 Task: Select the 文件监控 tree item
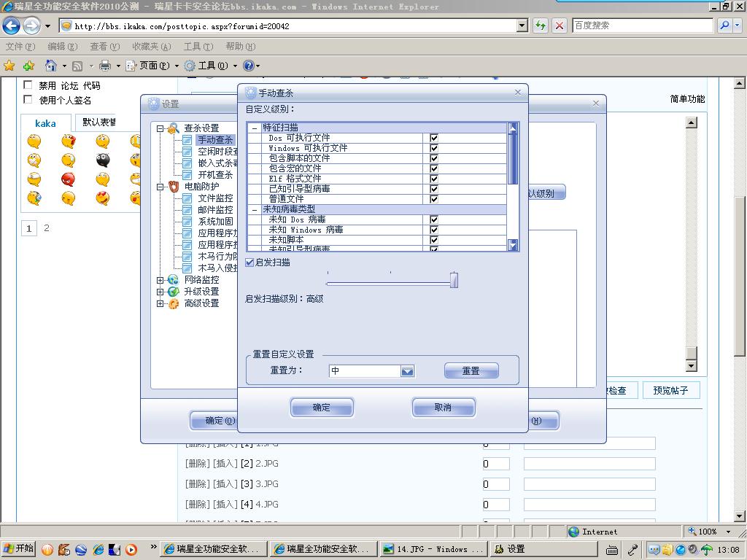coord(215,198)
